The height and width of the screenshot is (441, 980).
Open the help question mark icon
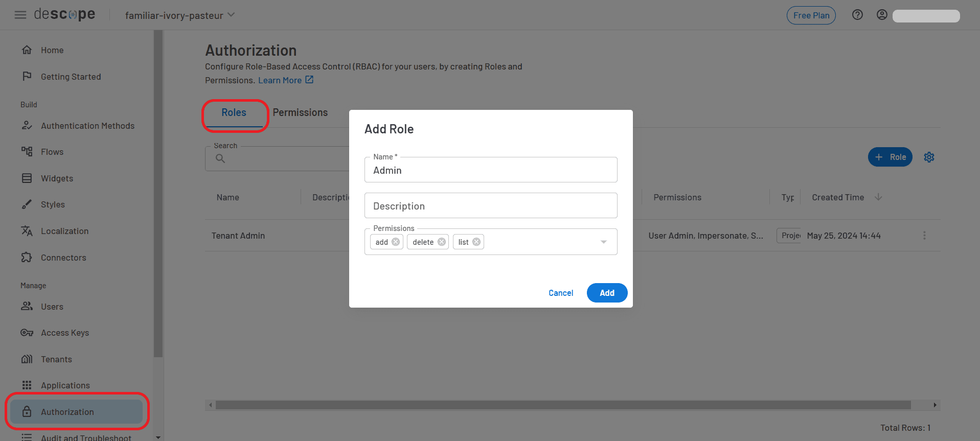tap(857, 15)
